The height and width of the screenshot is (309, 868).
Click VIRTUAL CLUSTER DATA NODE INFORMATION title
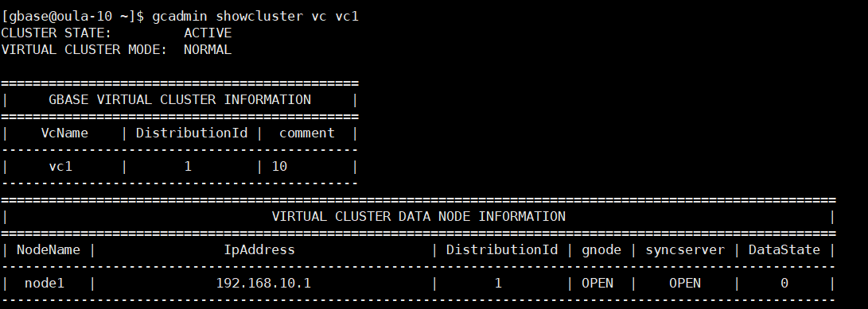418,216
